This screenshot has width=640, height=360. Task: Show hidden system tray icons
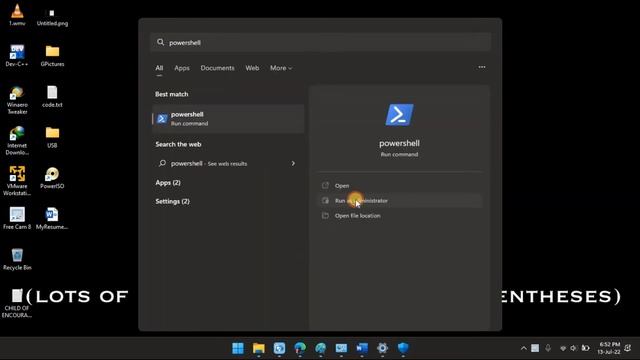tap(523, 348)
